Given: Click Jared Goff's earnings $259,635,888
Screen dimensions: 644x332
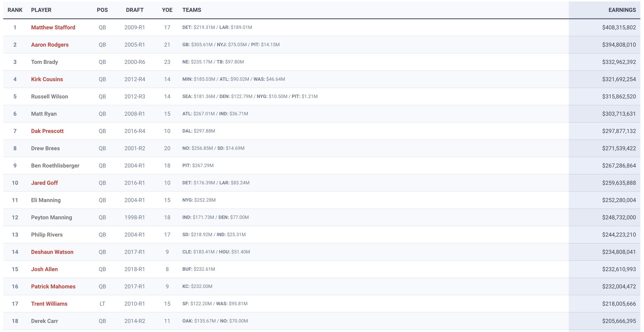Looking at the screenshot, I should click(619, 183).
